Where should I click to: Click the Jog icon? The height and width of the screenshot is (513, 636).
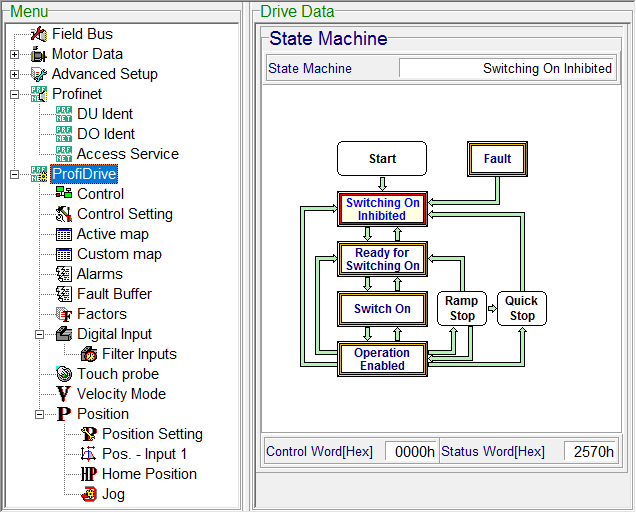(89, 494)
